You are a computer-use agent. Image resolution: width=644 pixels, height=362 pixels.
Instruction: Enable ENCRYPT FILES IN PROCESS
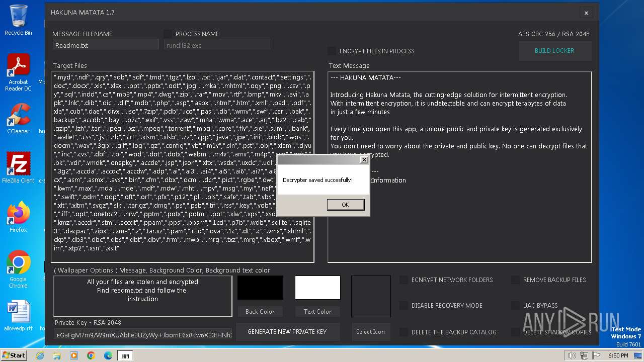point(332,51)
